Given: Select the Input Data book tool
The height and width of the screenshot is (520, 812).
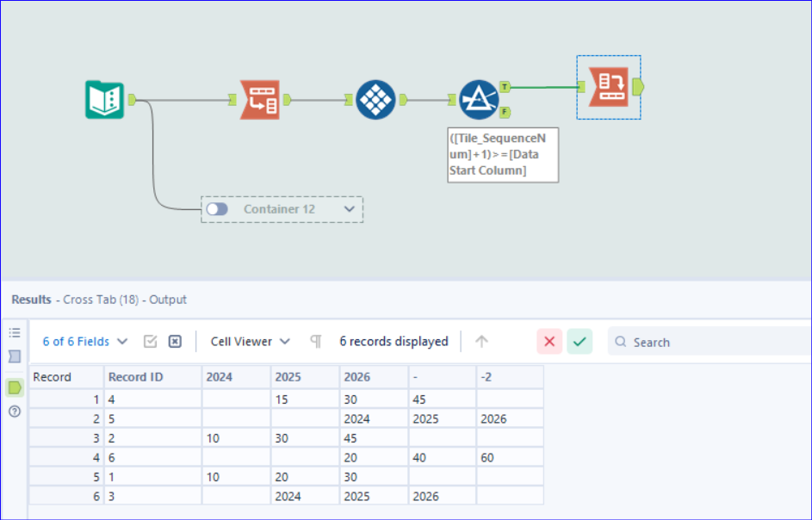Looking at the screenshot, I should 104,100.
